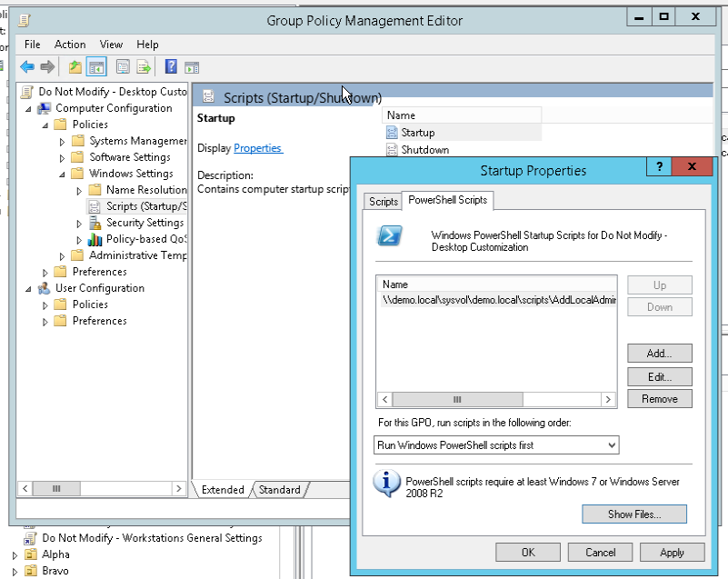728x579 pixels.
Task: Open the Action menu
Action: [x=70, y=45]
